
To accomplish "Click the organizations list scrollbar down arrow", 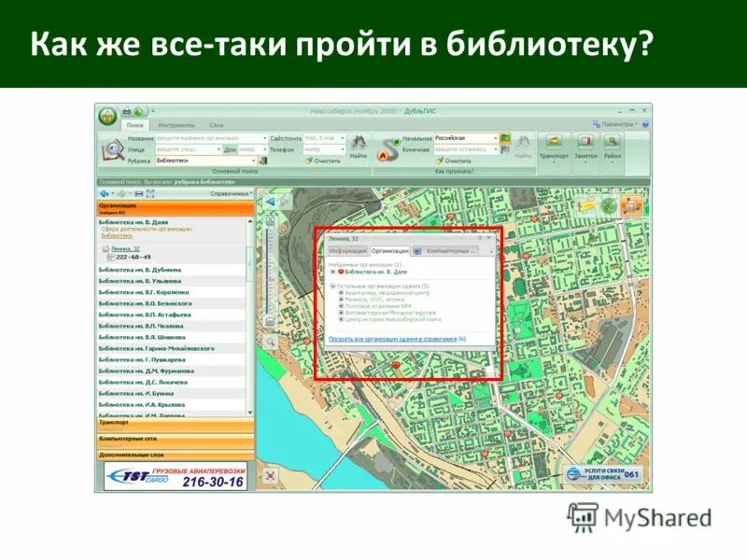I will pyautogui.click(x=250, y=413).
